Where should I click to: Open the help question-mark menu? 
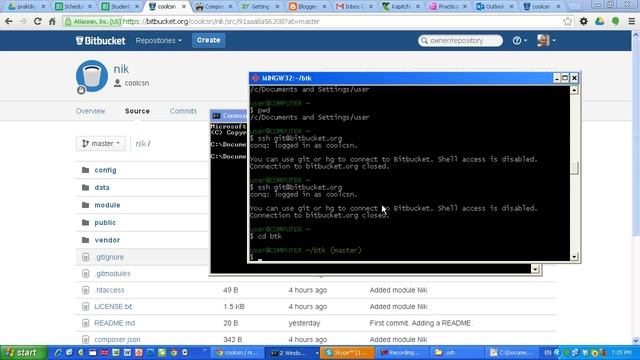[520, 40]
